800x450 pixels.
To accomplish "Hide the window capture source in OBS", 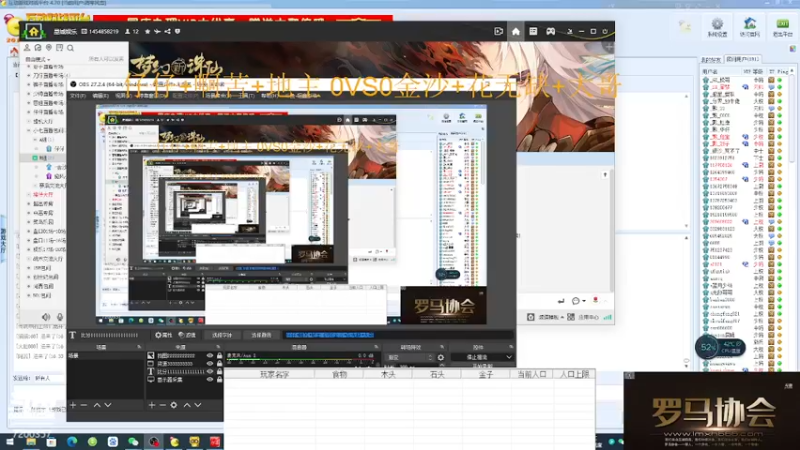I will click(210, 364).
